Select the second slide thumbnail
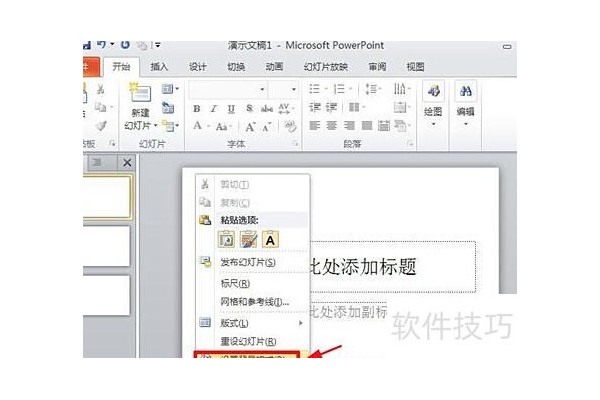 pos(107,246)
